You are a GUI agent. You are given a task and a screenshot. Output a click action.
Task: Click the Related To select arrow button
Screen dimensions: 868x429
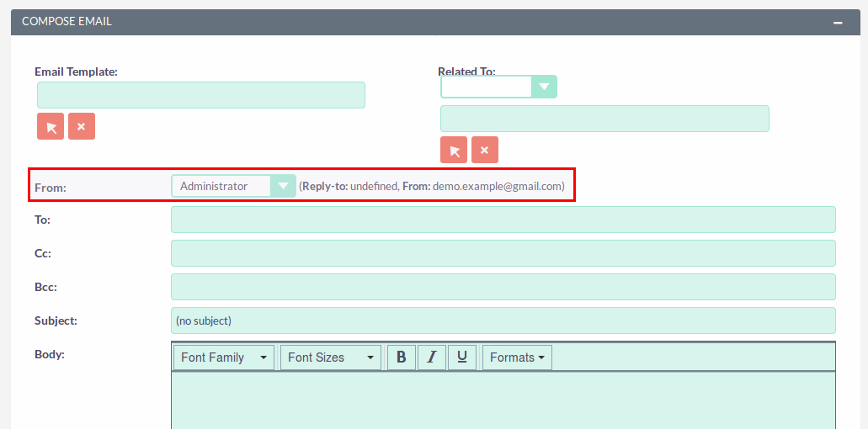pos(454,150)
